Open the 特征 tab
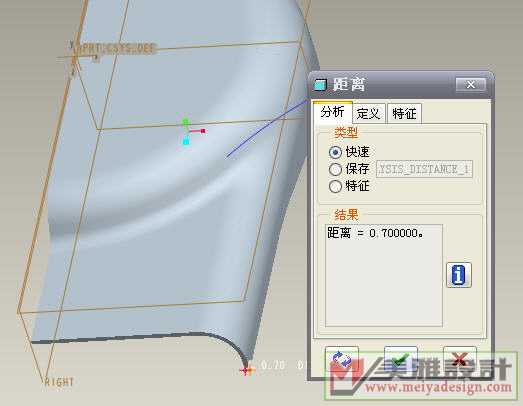 (x=404, y=114)
